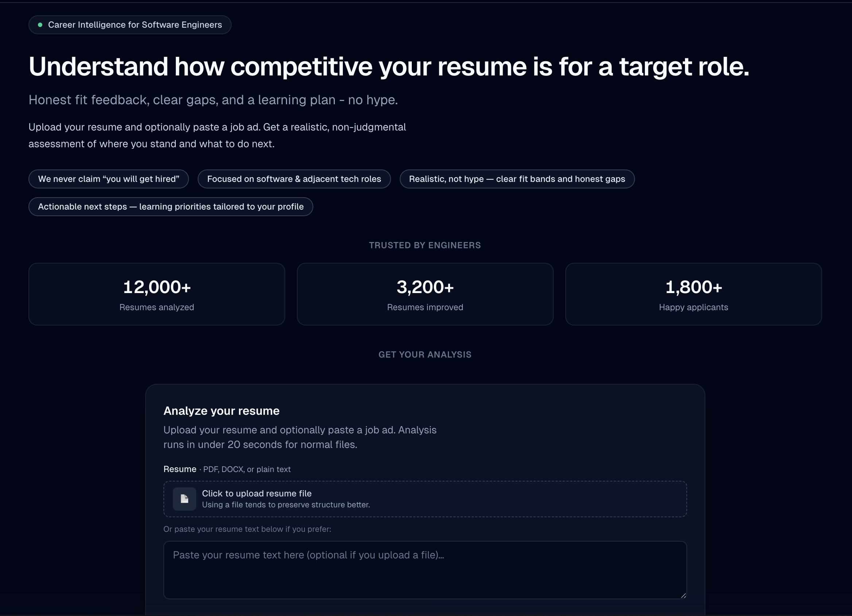Click the pill labeled We never claim you will get hired

[109, 179]
